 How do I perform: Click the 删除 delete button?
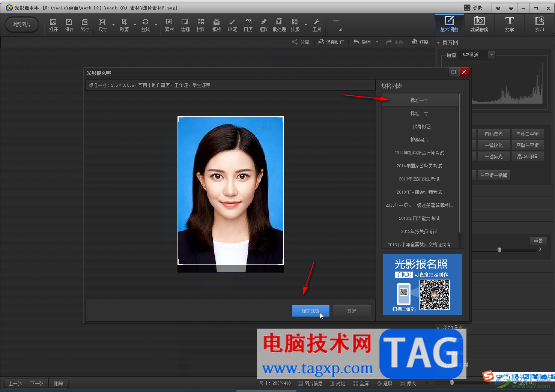pos(58,383)
